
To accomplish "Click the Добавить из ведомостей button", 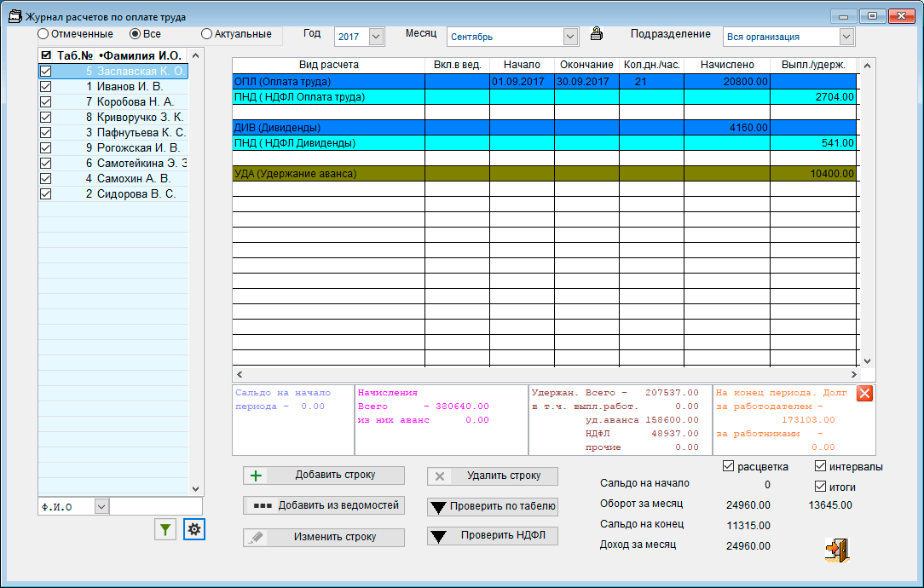I will (324, 505).
